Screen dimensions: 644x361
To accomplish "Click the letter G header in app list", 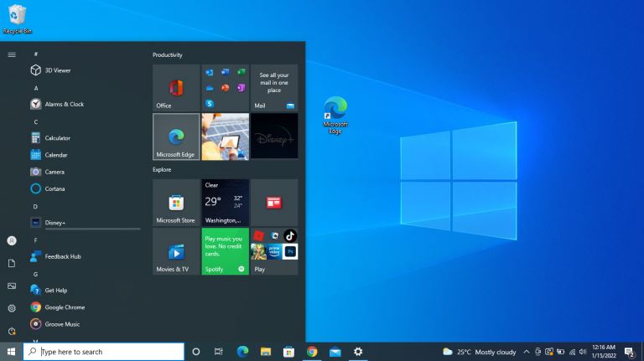I will (x=36, y=274).
